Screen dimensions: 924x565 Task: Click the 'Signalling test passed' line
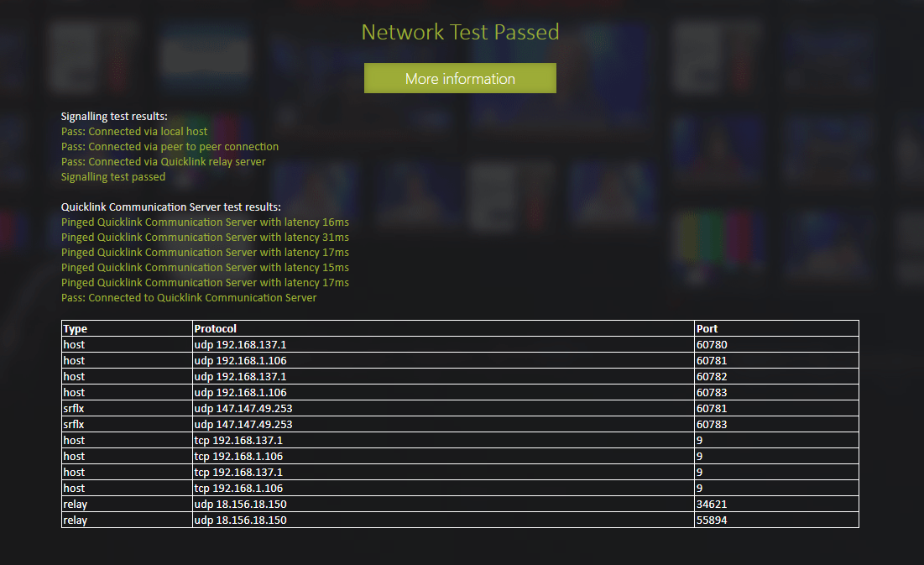click(x=113, y=177)
